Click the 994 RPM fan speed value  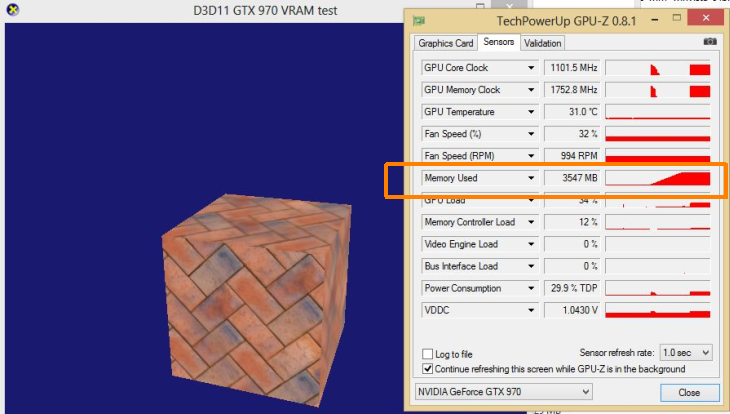[x=572, y=156]
